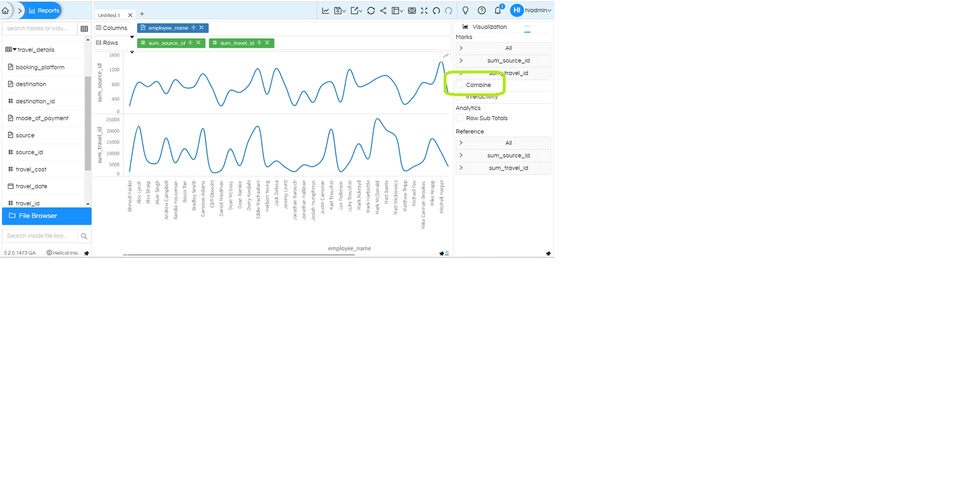Click the small chart icon at canvas corner
The width and height of the screenshot is (980, 494).
tap(446, 56)
